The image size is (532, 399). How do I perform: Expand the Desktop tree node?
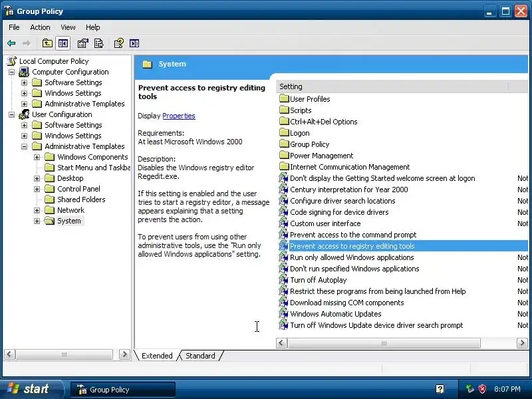(37, 178)
